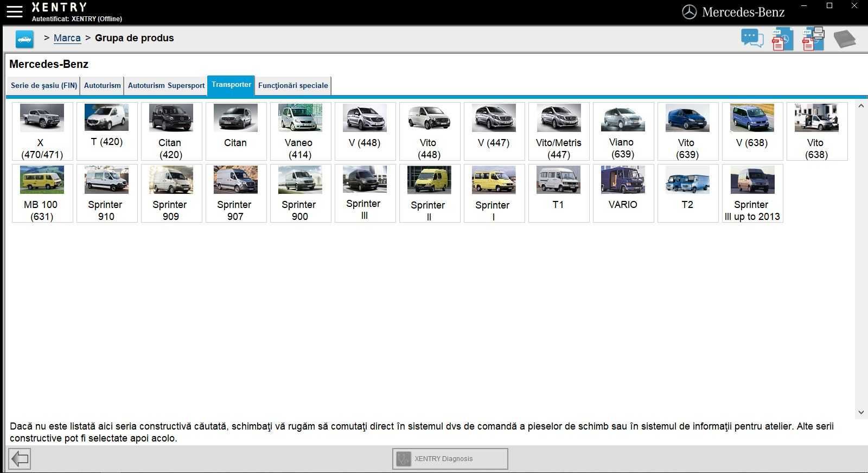Select the T (420) van model
Viewport: 868px width, 473px height.
tap(107, 131)
